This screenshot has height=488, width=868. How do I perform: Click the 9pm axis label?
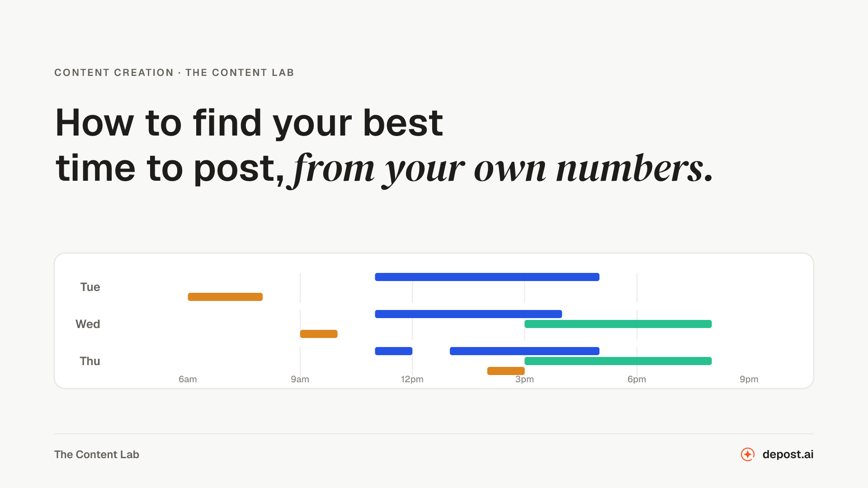[749, 379]
